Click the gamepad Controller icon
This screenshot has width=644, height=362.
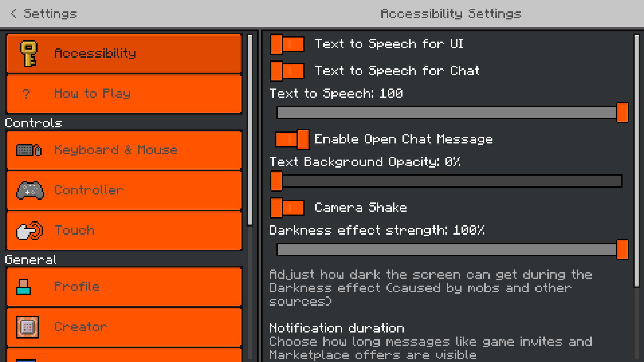(x=30, y=190)
